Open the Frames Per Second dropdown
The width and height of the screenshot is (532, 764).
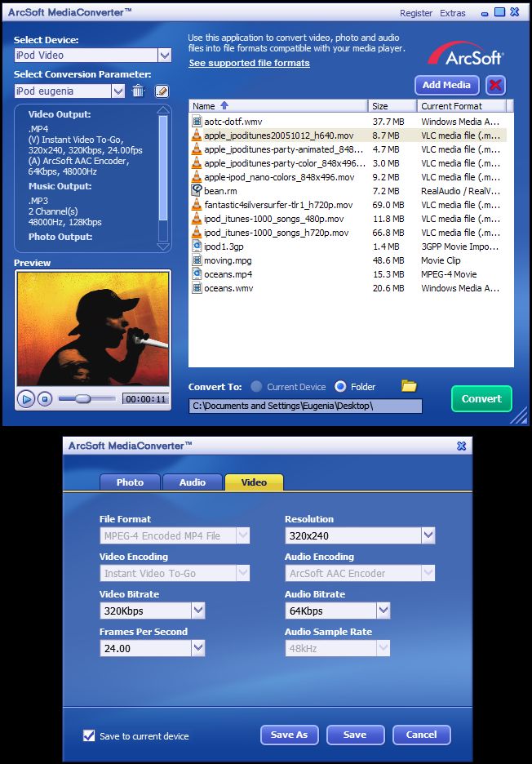point(197,648)
